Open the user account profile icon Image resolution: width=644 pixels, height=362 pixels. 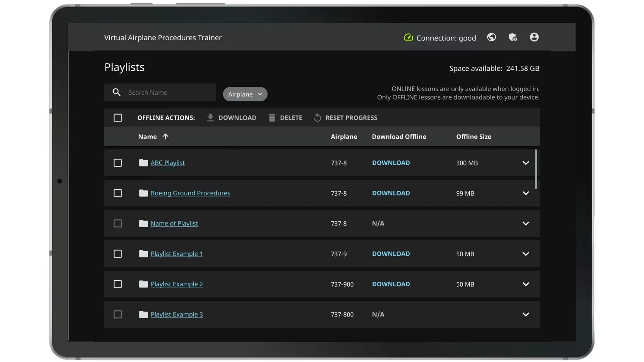(534, 37)
